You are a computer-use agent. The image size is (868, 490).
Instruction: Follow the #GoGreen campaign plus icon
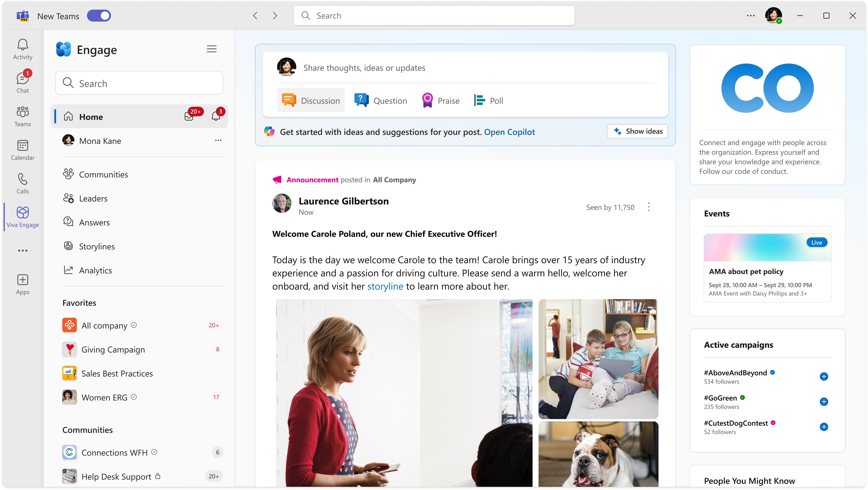click(x=824, y=401)
